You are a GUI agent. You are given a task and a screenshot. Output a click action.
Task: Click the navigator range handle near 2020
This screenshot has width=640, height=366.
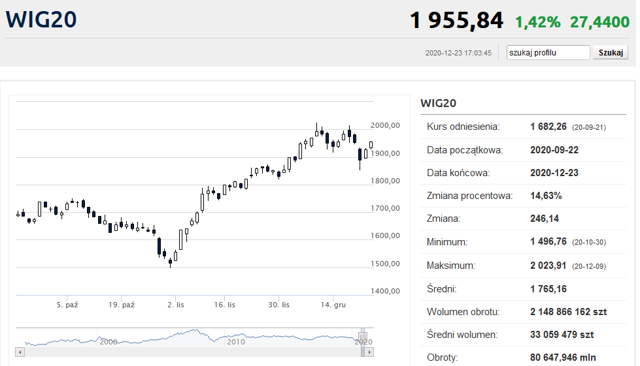coord(362,337)
